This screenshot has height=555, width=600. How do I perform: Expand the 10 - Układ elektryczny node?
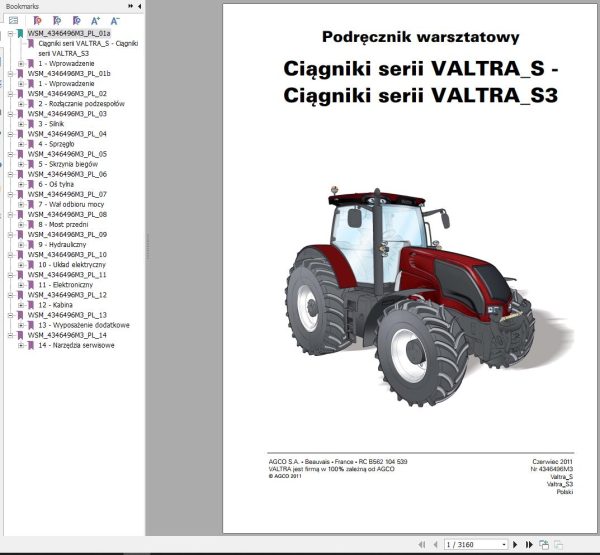coord(21,265)
